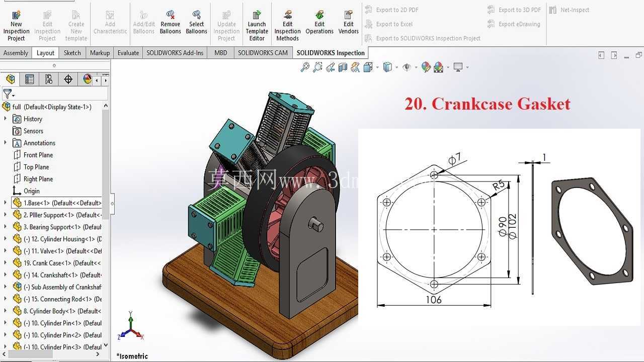Click Apply Scene icon
Viewport: 644px width, 362px height.
[x=438, y=67]
